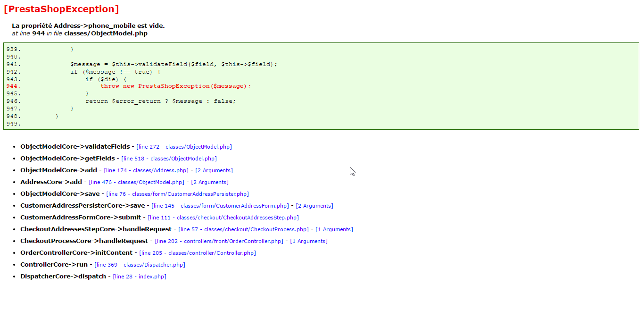The image size is (644, 319).
Task: Click ObjectModelCore->getFields trace entry
Action: pos(67,158)
